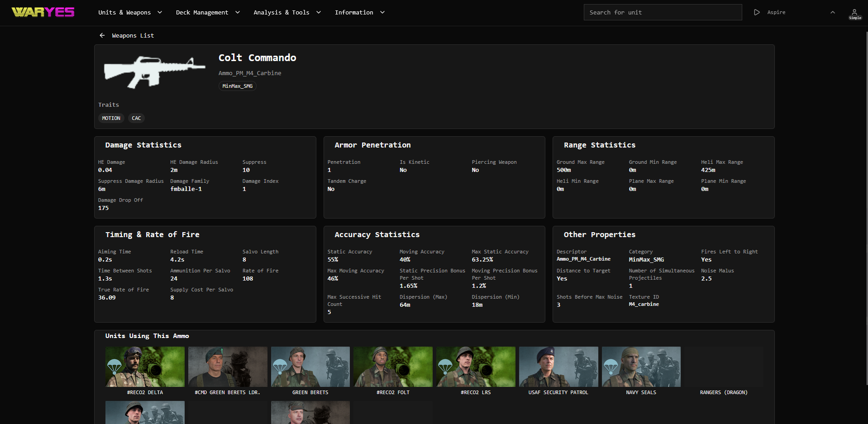Click the back arrow next to Weapons List
Viewport: 868px width, 424px height.
coord(102,35)
